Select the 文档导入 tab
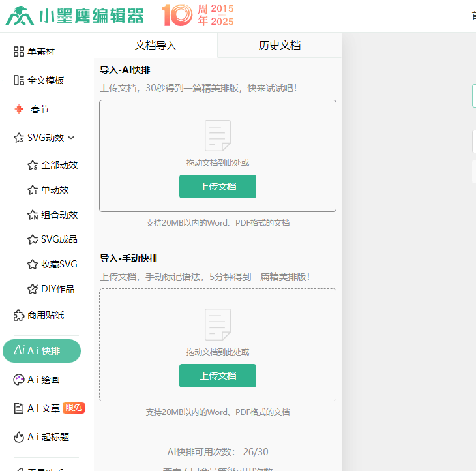This screenshot has height=471, width=476. 155,46
